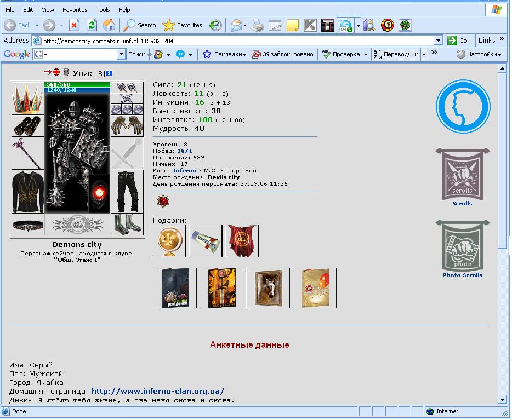Click the Research books icon
512x420 pixels.
(x=369, y=25)
